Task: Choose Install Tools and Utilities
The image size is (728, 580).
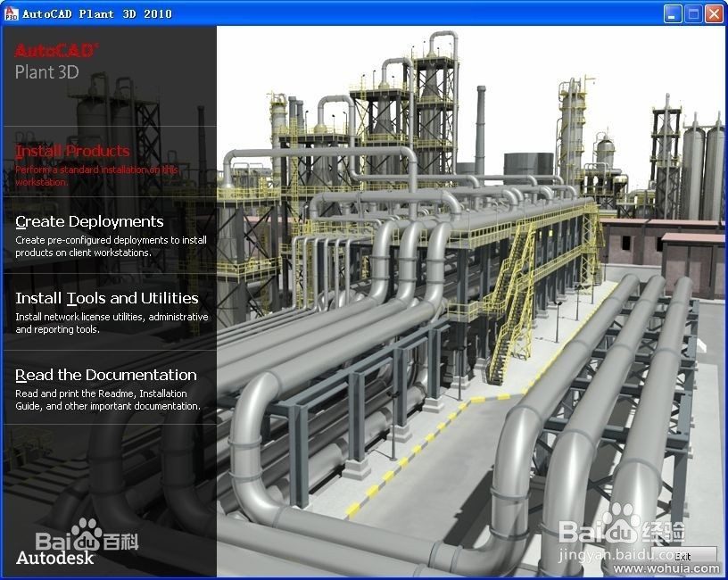Action: point(107,298)
